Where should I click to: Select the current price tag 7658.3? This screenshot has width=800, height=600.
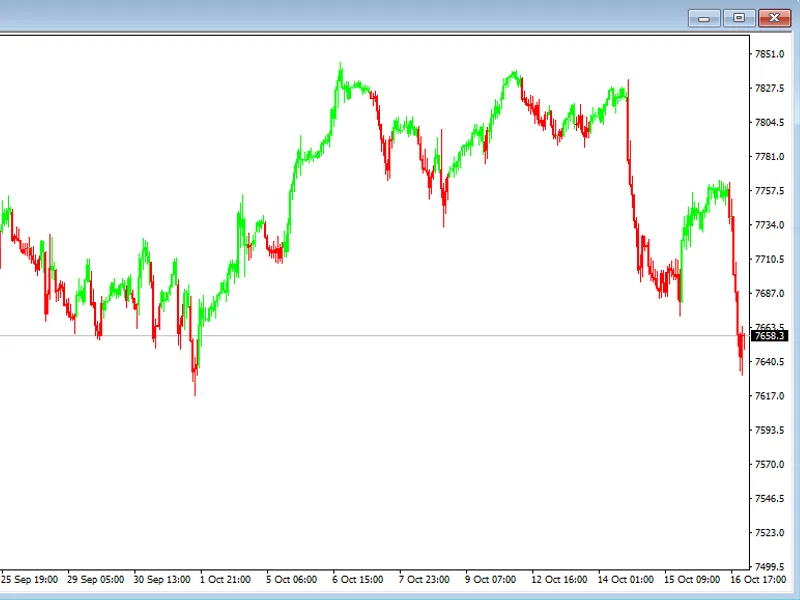(769, 336)
